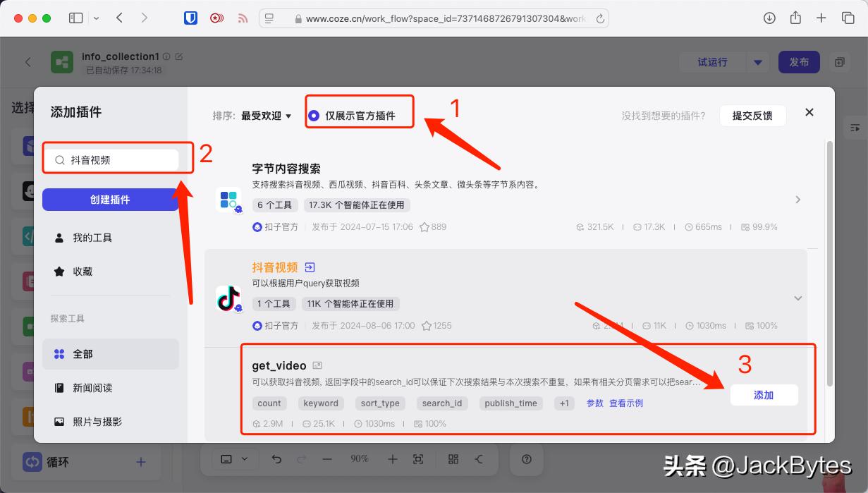
Task: Close the 添加插件 dialog with X
Action: 809,112
